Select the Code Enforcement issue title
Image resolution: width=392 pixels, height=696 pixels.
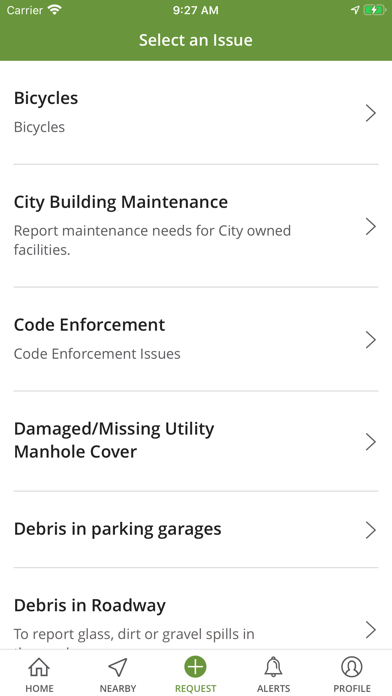point(89,325)
